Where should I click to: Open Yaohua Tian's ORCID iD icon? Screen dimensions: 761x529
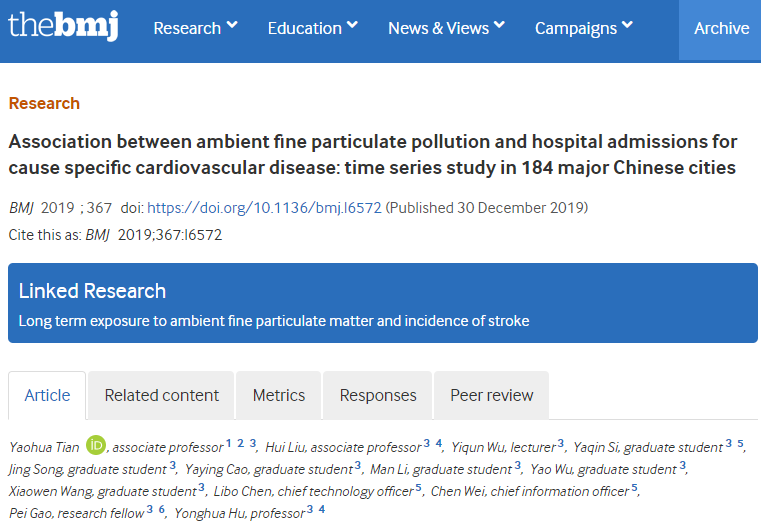pyautogui.click(x=96, y=446)
